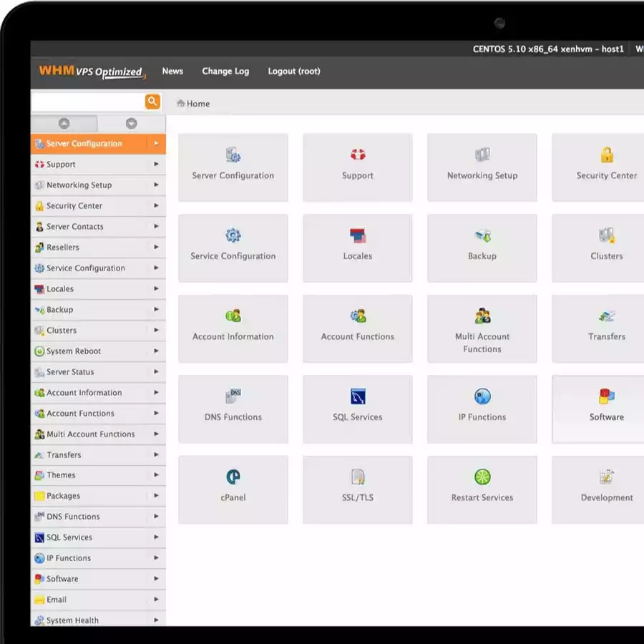Select IP Functions in the sidebar

[x=98, y=557]
